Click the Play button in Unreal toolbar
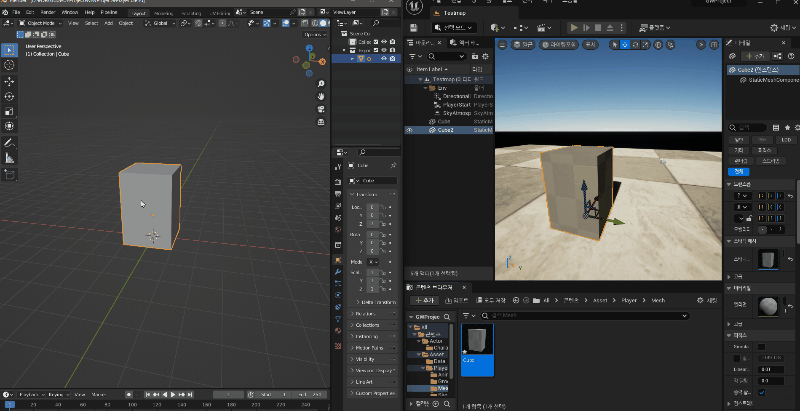 click(574, 28)
